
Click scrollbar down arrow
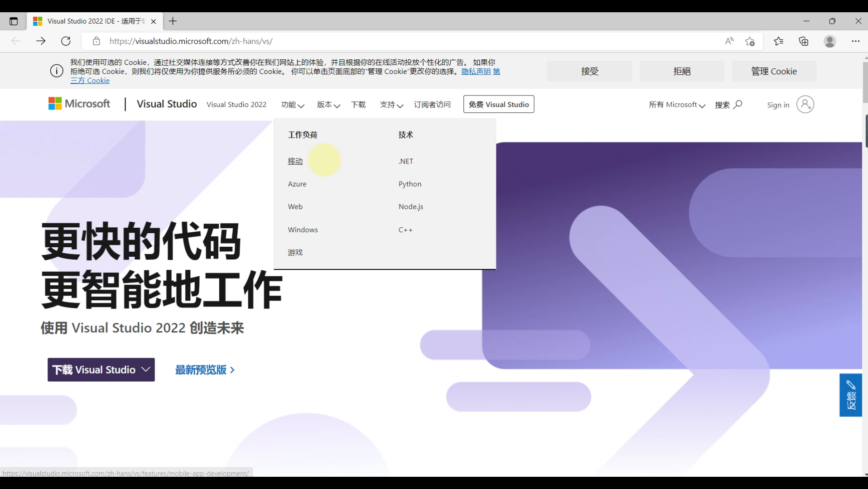[865, 474]
